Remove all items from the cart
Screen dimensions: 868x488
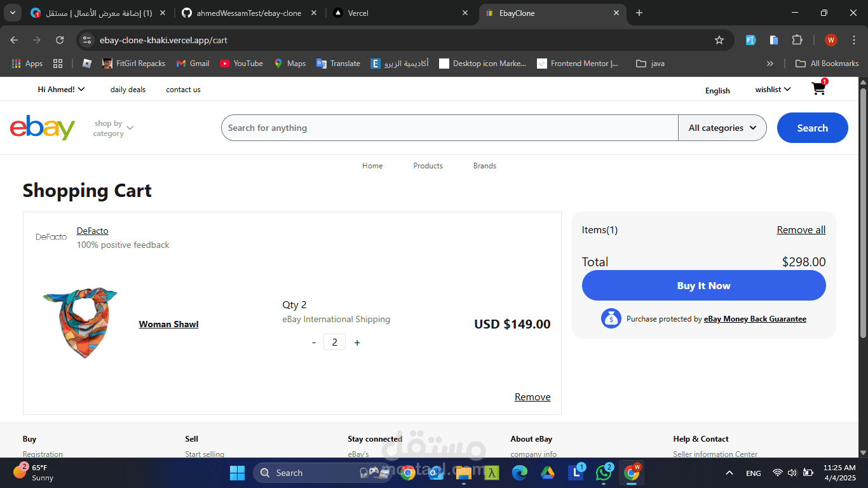click(801, 230)
